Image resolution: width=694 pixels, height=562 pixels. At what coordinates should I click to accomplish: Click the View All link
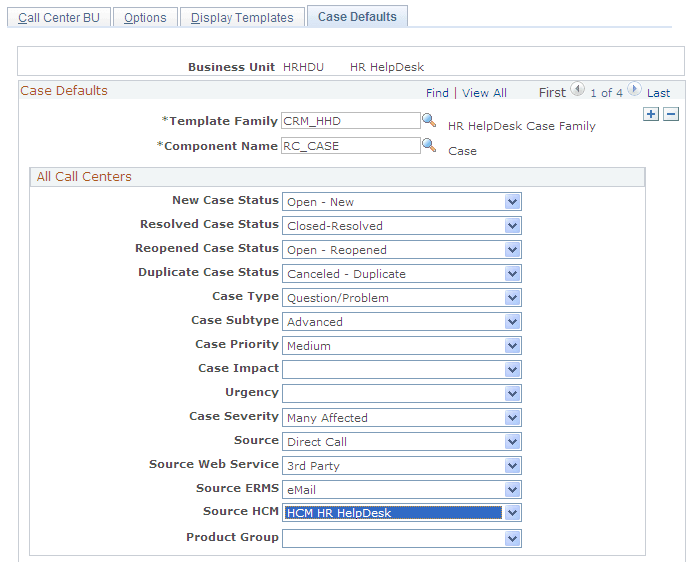484,93
